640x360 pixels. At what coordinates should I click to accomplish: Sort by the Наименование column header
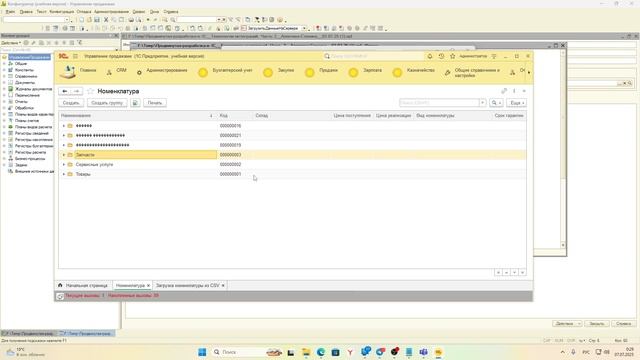137,116
